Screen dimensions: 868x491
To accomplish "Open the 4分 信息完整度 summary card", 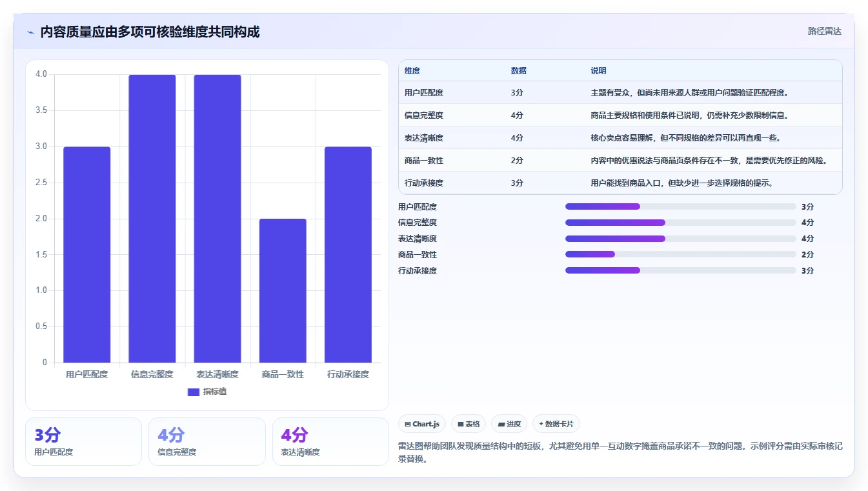I will point(207,441).
